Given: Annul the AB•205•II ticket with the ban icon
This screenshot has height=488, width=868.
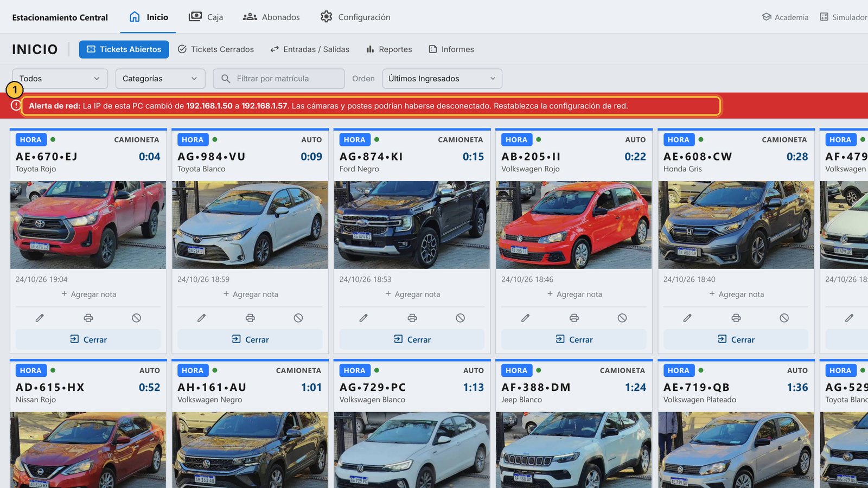Looking at the screenshot, I should click(x=622, y=318).
